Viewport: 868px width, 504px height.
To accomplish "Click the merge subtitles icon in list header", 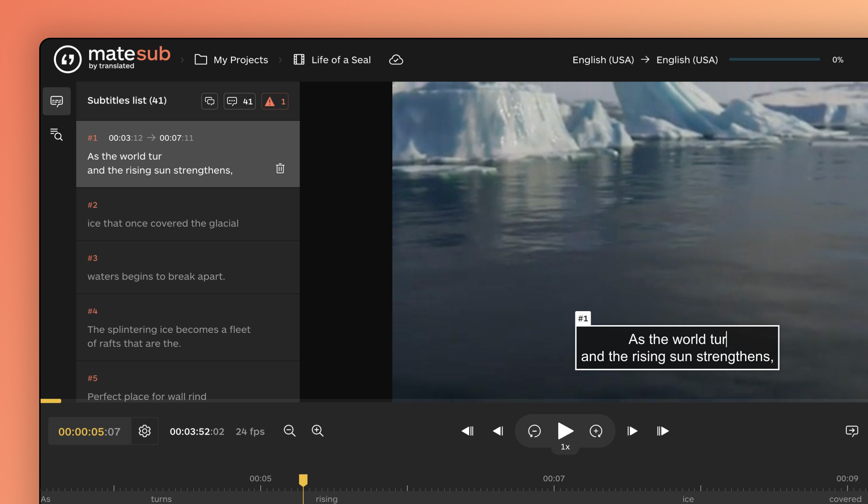I will click(x=210, y=101).
